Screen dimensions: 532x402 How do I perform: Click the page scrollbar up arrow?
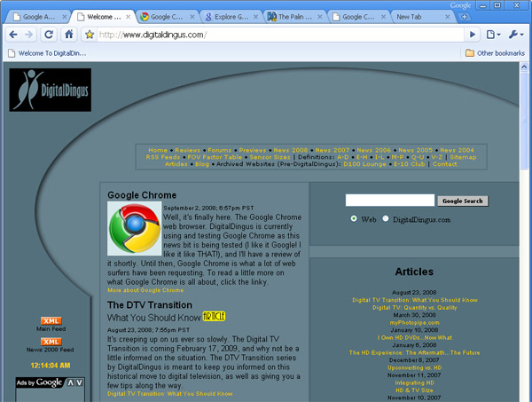pyautogui.click(x=524, y=67)
